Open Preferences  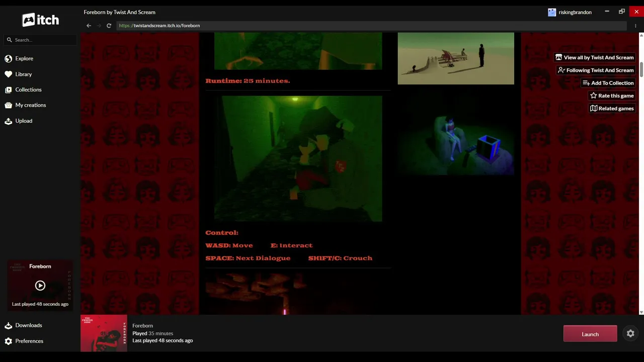[x=29, y=341]
